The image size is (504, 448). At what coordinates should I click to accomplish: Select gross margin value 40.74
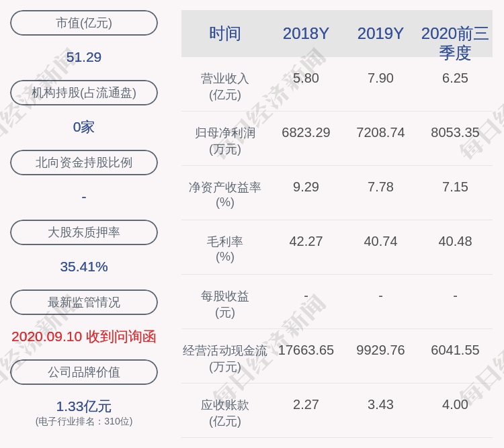click(x=380, y=241)
